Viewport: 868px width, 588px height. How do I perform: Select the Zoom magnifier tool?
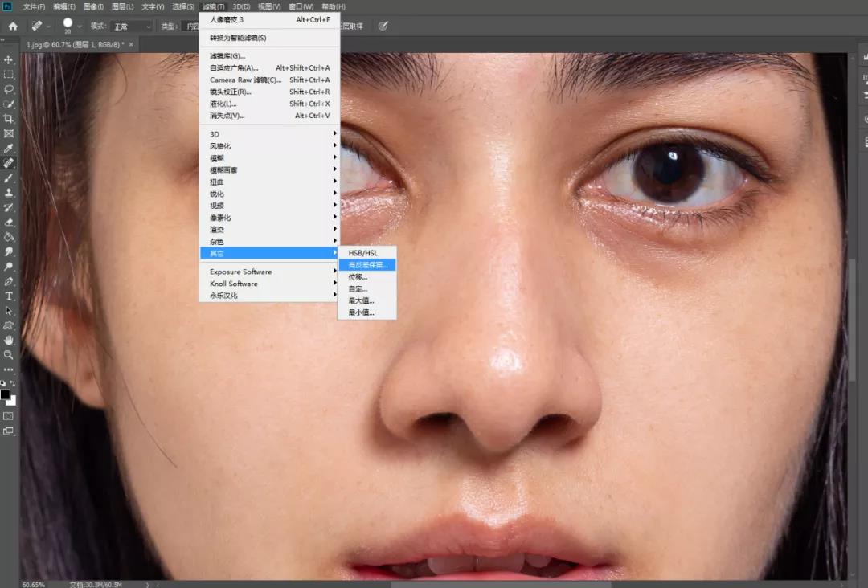(9, 354)
